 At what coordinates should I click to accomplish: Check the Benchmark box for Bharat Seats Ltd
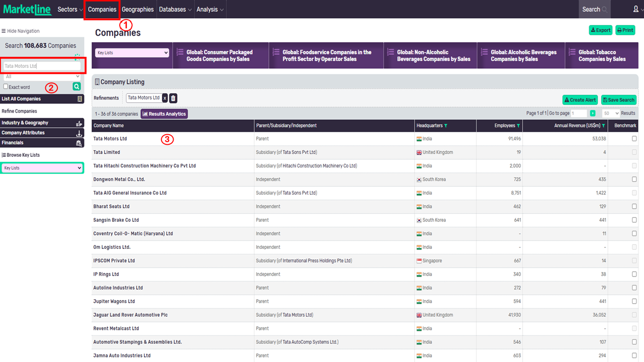(x=634, y=207)
